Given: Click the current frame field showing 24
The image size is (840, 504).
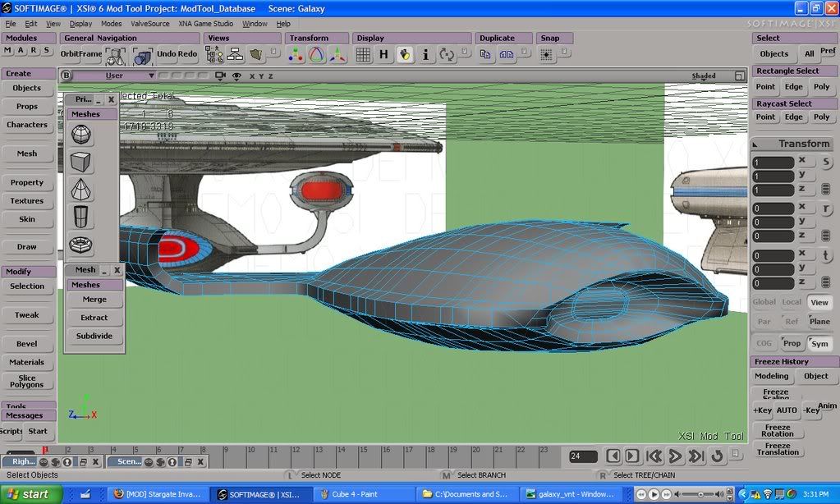Looking at the screenshot, I should pyautogui.click(x=583, y=456).
